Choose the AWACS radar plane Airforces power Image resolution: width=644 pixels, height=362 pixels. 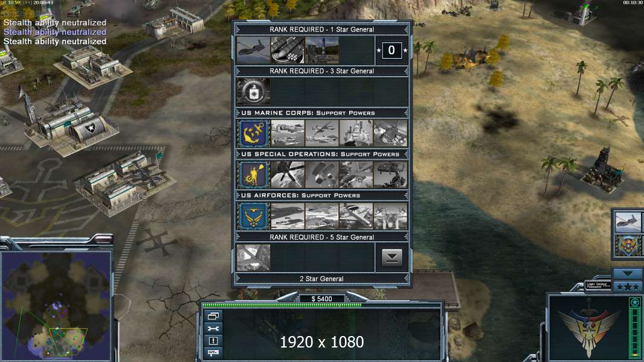[356, 215]
